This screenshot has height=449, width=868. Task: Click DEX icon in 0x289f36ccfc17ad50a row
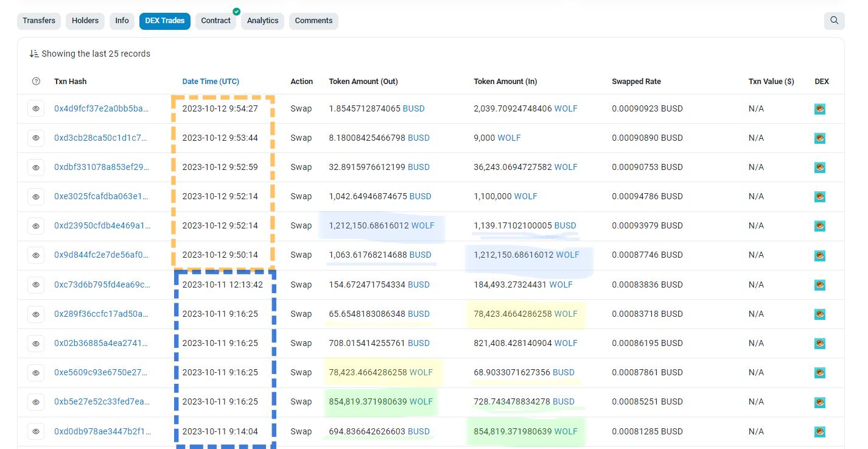pyautogui.click(x=820, y=314)
